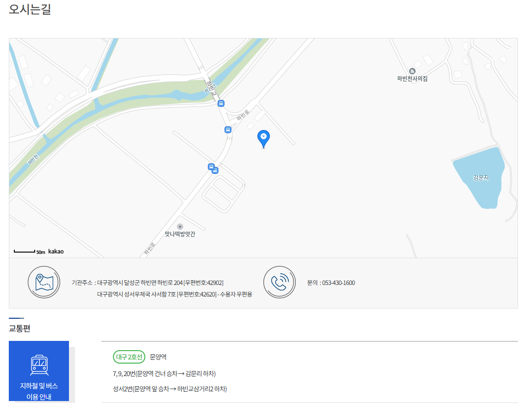Click the 문의 : 053-430-1600 phone number
This screenshot has width=530, height=420.
coord(331,283)
